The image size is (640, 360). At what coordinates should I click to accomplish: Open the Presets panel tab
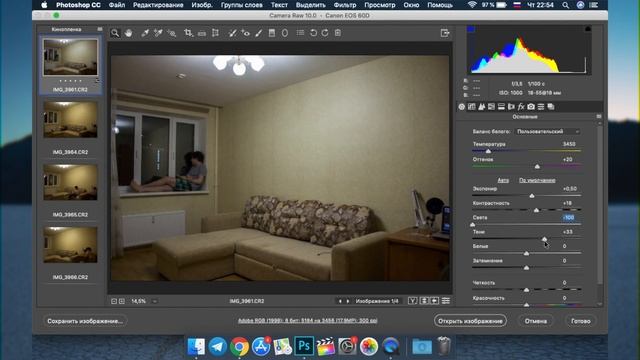pyautogui.click(x=541, y=107)
